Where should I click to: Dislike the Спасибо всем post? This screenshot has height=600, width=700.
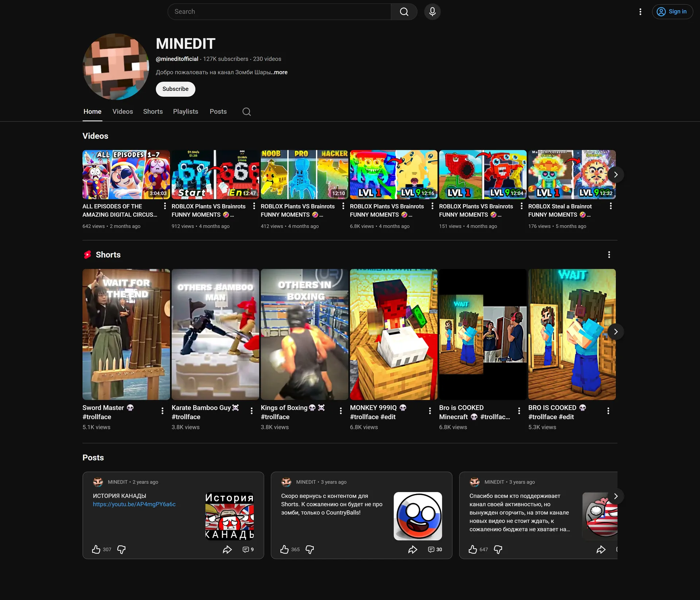pyautogui.click(x=498, y=550)
